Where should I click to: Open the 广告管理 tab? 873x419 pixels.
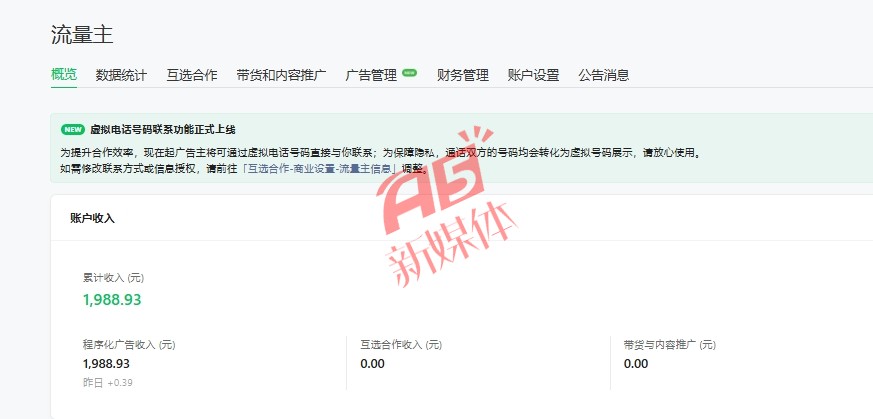pos(371,75)
